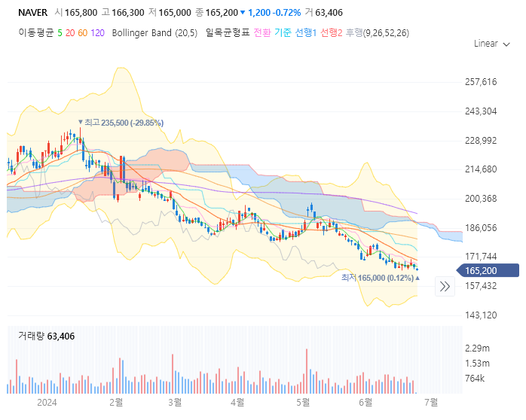Viewport: 526px width, 420px height.
Task: Click the high price 166,300 value
Action: coord(128,13)
